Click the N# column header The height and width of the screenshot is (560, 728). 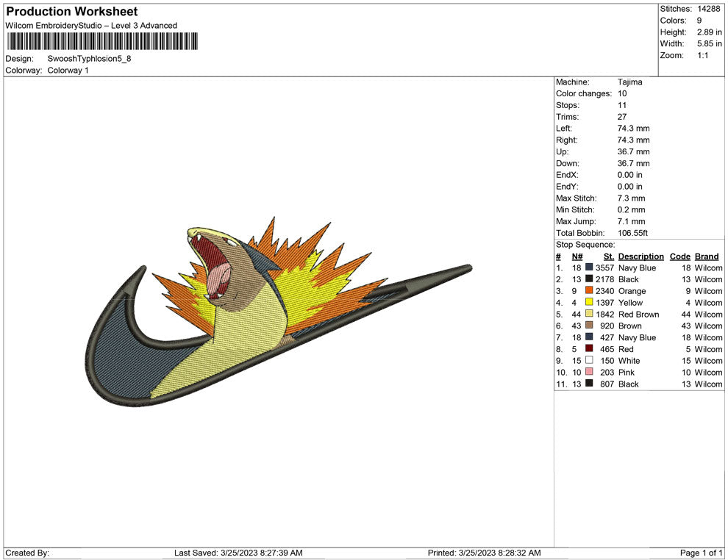click(577, 256)
